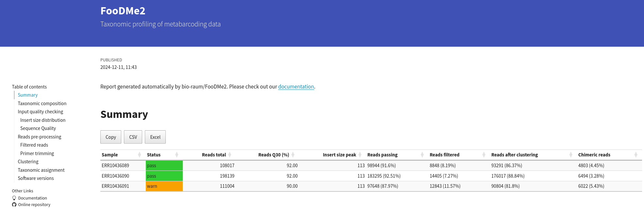The height and width of the screenshot is (209, 644).
Task: Open Software versions from table of contents
Action: coord(36,178)
